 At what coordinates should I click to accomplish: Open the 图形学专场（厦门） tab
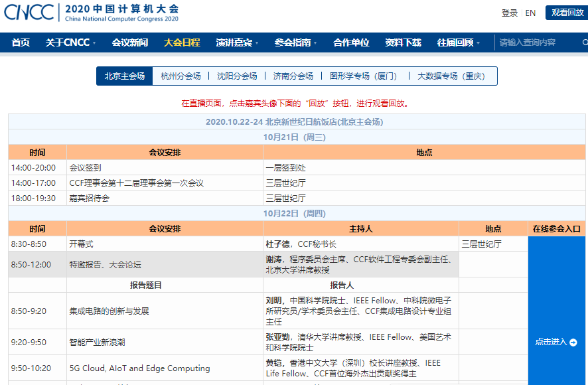[365, 76]
